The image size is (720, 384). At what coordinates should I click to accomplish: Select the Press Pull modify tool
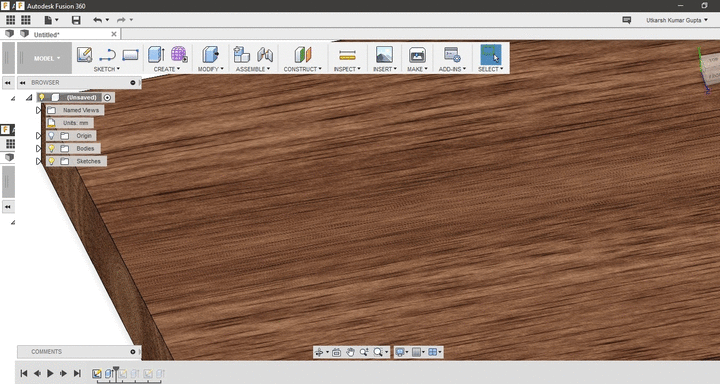point(210,54)
